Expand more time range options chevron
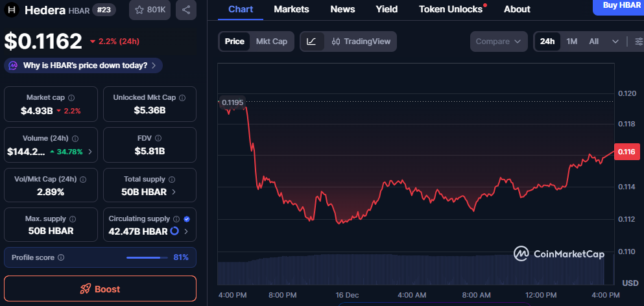Viewport: 644px width, 306px height. 615,41
